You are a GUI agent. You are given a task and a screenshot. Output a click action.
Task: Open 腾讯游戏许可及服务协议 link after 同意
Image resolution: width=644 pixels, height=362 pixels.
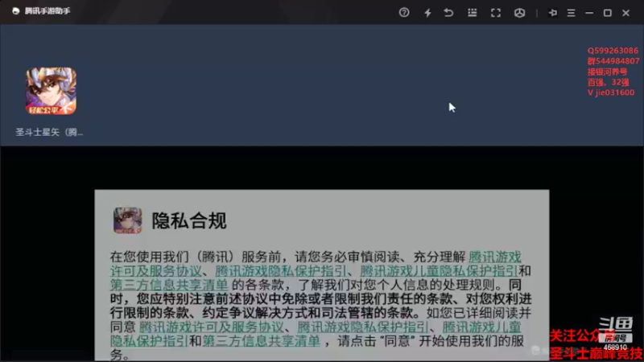[212, 327]
